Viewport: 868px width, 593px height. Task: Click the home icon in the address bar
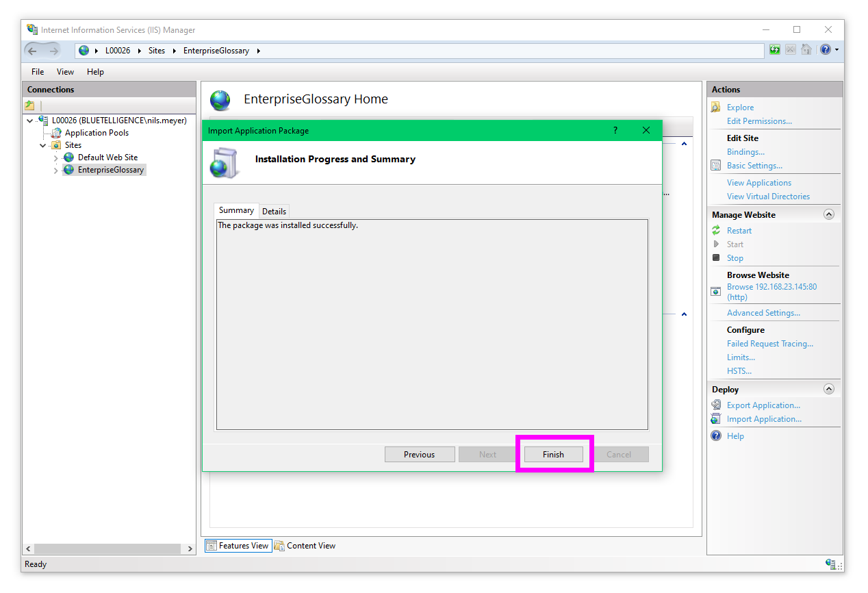pyautogui.click(x=806, y=50)
